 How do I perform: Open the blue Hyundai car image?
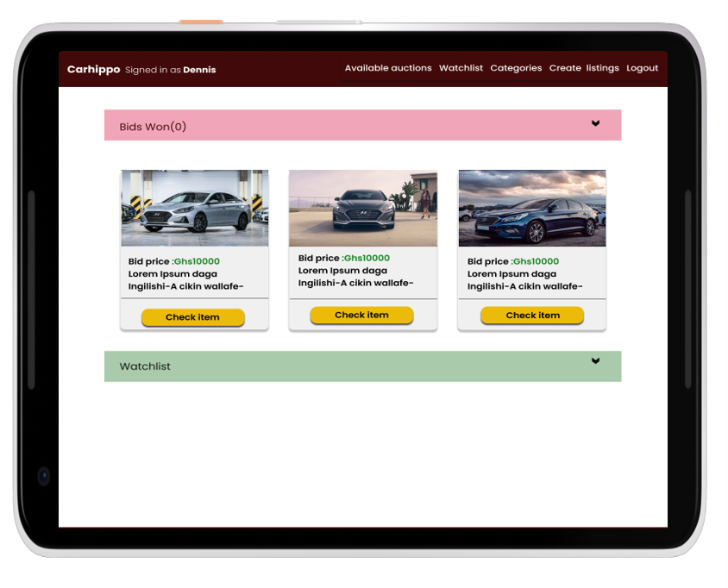point(532,208)
